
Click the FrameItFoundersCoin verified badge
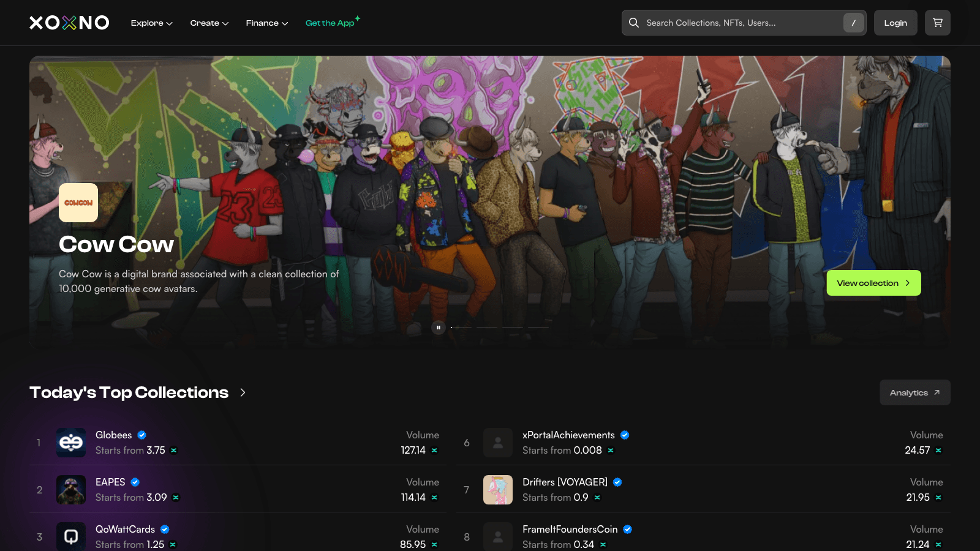[x=628, y=529]
